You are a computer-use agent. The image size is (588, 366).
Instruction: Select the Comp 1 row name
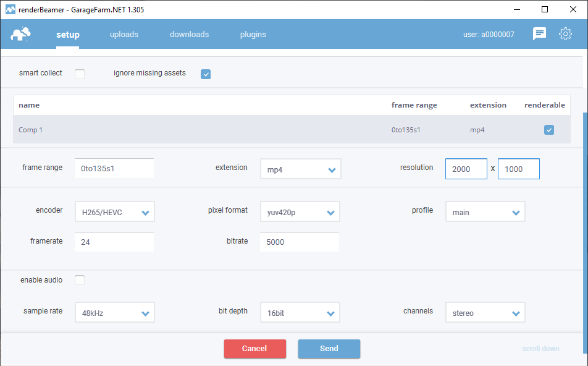30,130
